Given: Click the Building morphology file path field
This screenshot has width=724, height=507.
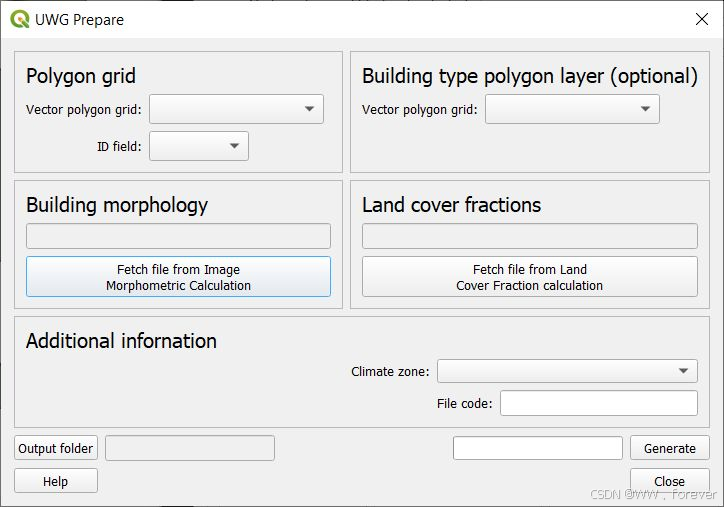Looking at the screenshot, I should 178,236.
